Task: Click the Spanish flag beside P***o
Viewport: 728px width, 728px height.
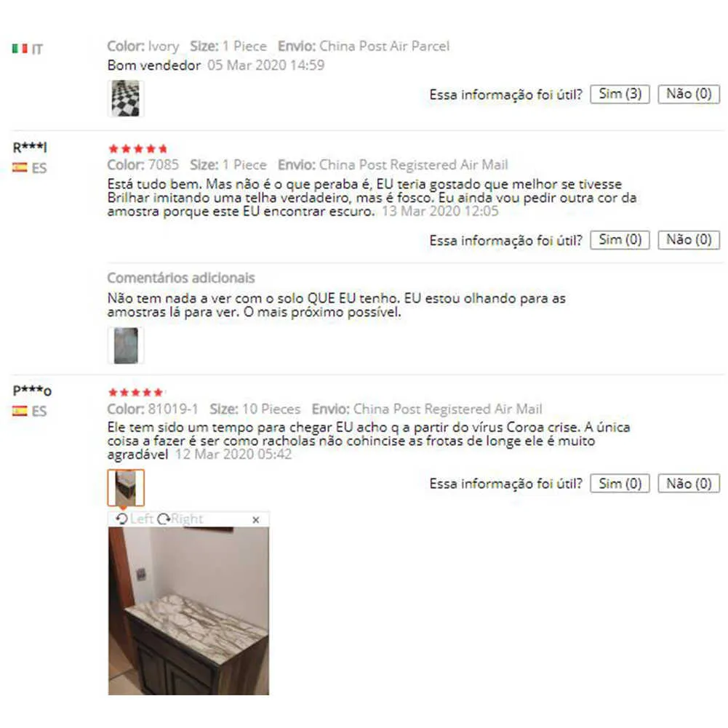Action: [x=20, y=410]
